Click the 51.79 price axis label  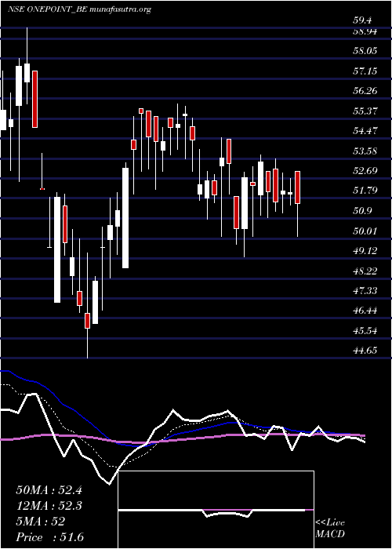[365, 191]
